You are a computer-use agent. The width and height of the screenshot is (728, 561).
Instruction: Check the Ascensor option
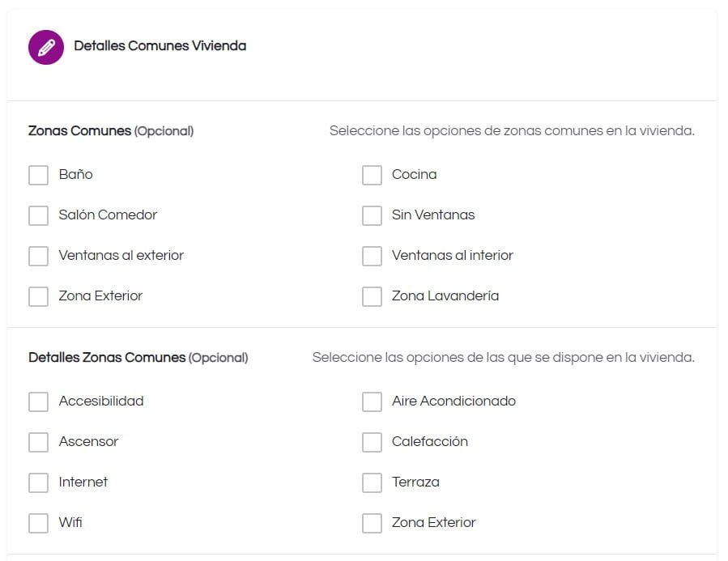pos(39,442)
